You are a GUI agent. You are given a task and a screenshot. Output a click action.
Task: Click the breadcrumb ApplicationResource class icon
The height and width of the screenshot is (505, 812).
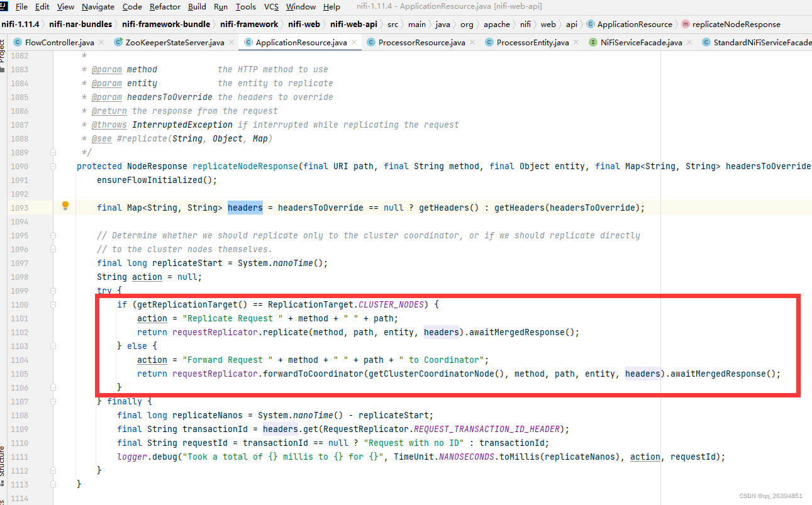click(590, 24)
